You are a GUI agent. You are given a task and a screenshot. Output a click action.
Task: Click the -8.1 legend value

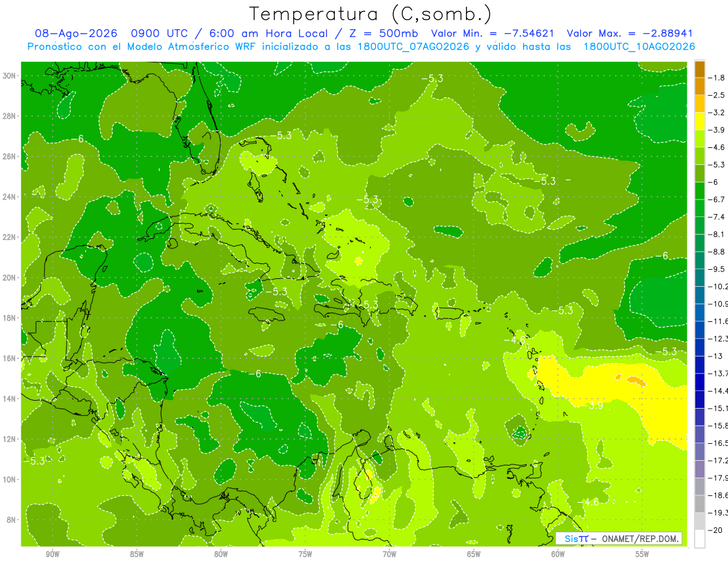(718, 234)
